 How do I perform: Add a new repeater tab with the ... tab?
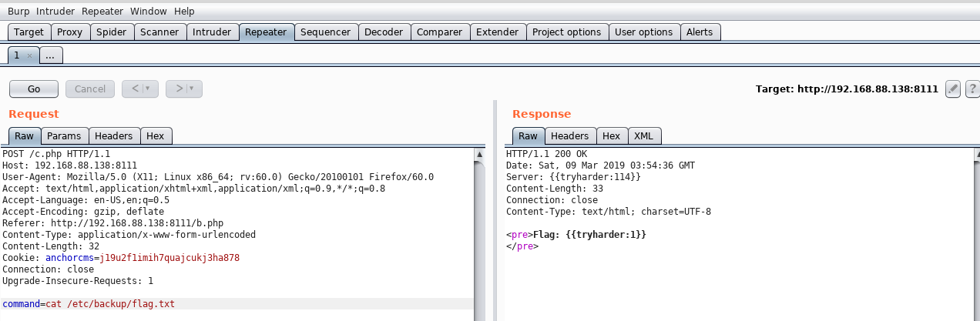(50, 56)
